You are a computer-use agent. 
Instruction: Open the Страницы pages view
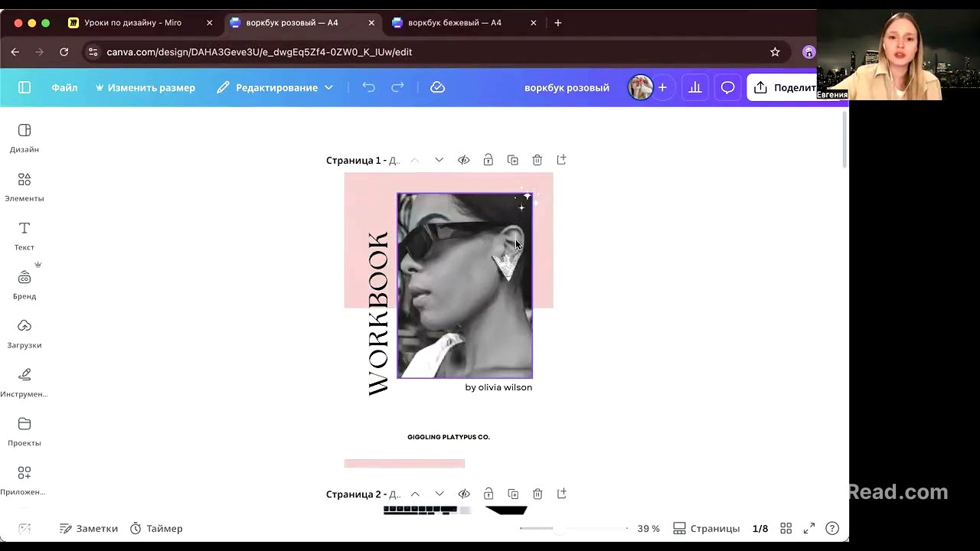(x=706, y=529)
